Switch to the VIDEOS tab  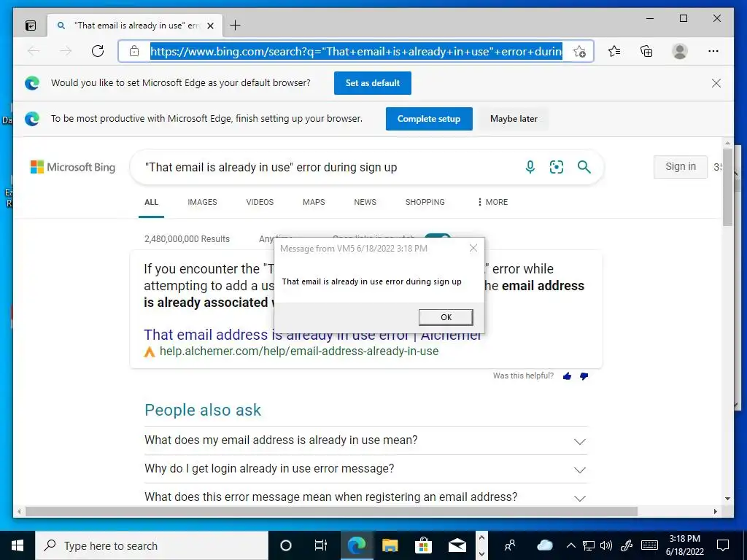click(260, 202)
